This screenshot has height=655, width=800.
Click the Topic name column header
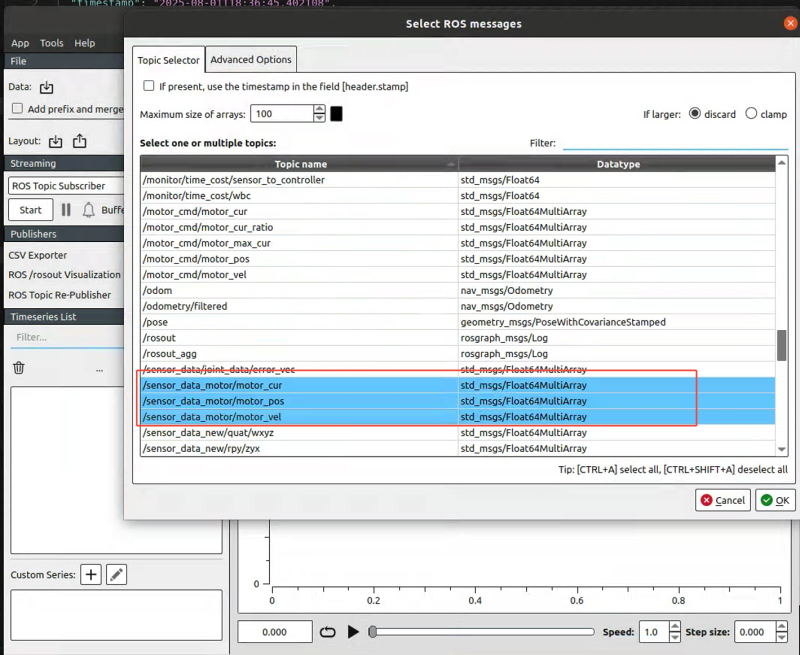point(300,164)
